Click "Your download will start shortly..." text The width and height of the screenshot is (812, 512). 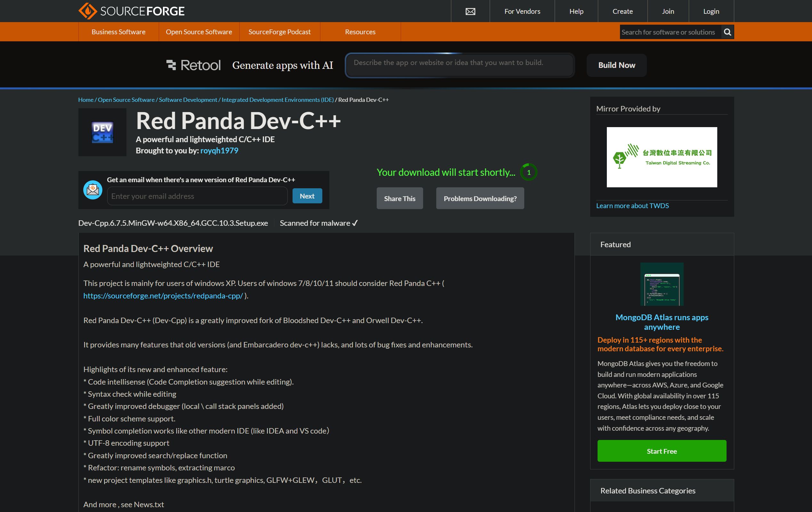(446, 172)
